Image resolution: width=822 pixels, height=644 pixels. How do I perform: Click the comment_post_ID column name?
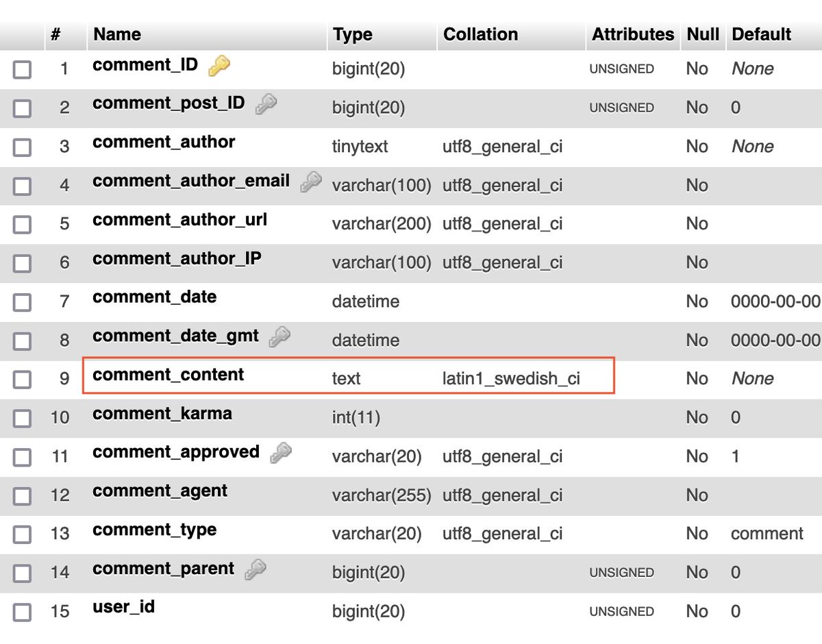[x=169, y=103]
